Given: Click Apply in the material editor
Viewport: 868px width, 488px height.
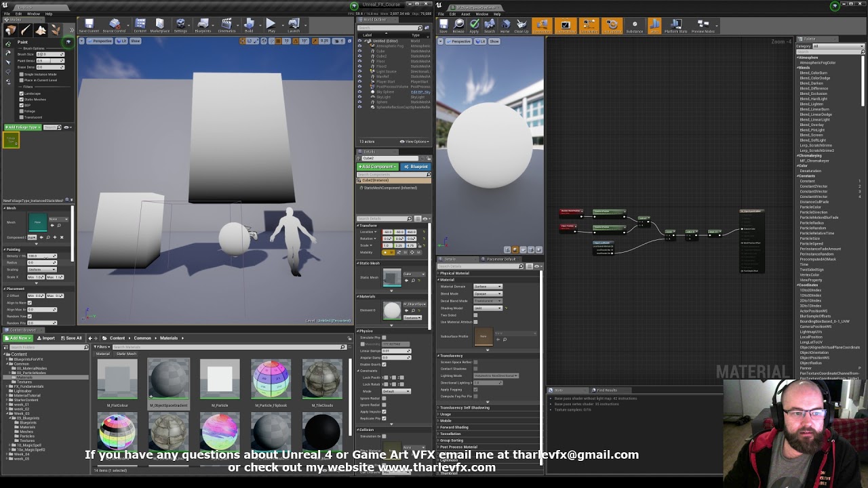Looking at the screenshot, I should pyautogui.click(x=474, y=26).
